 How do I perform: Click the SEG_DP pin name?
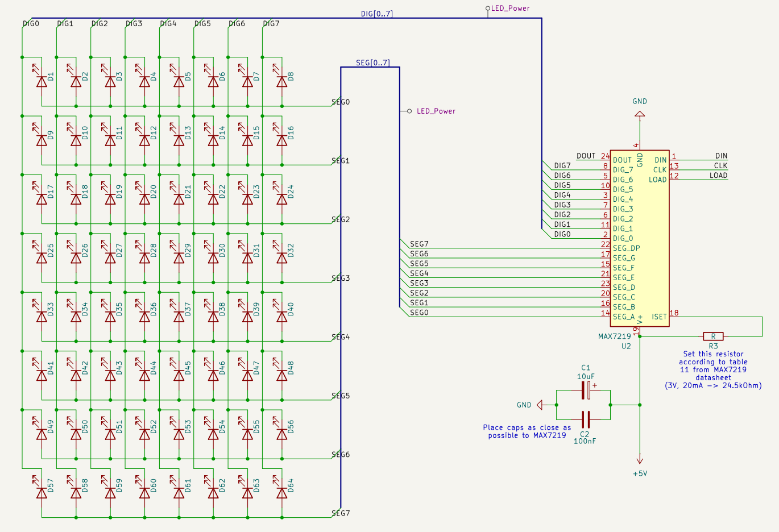pos(626,248)
